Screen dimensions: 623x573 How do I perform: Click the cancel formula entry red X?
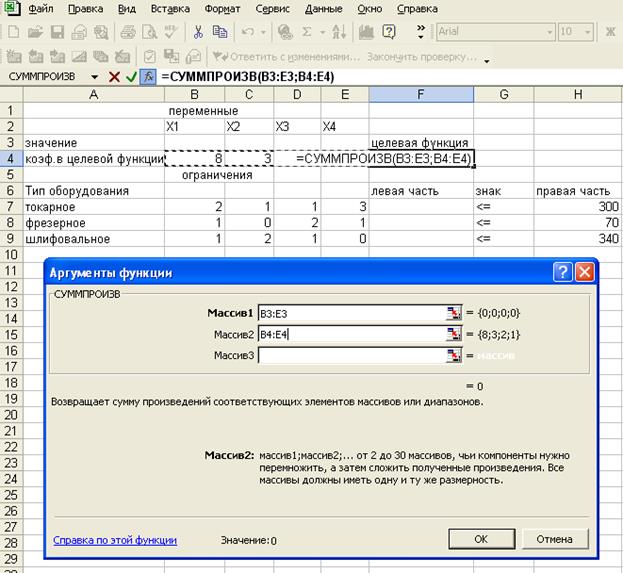tap(114, 77)
